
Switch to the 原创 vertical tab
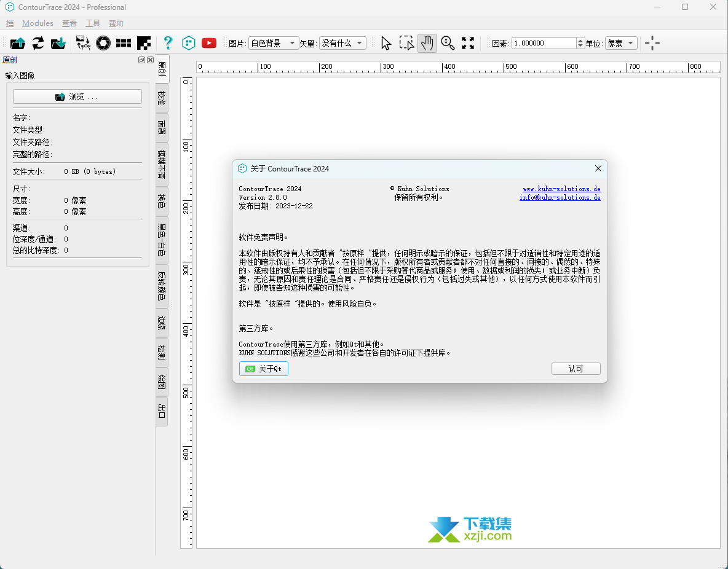click(162, 69)
